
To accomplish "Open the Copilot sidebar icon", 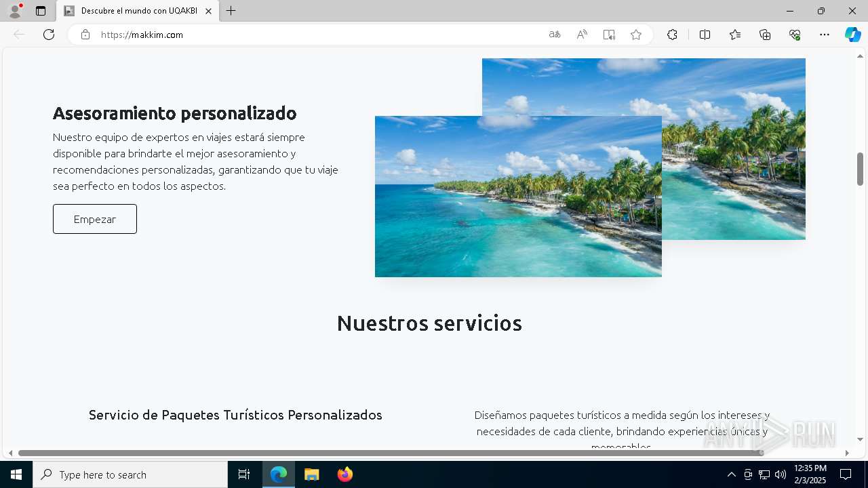I will click(x=852, y=35).
